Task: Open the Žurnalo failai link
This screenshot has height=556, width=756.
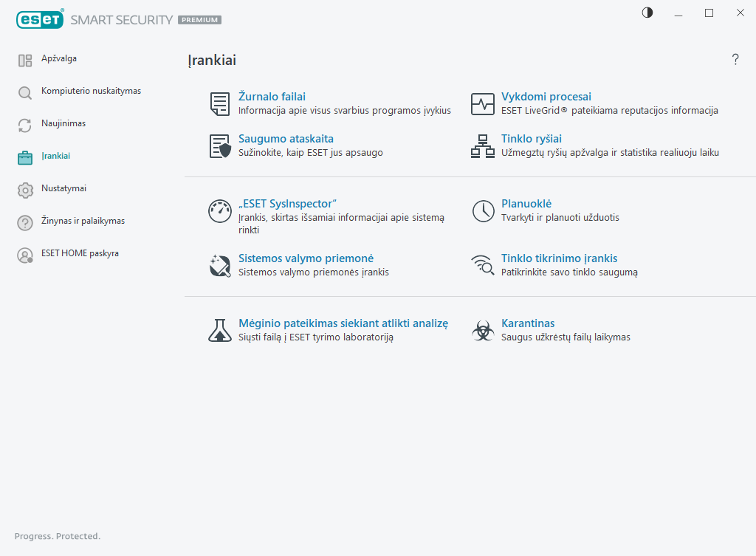Action: 272,97
